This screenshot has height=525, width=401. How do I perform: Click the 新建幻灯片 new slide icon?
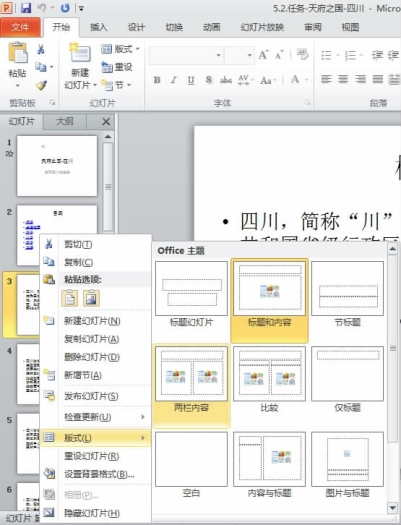pos(80,53)
